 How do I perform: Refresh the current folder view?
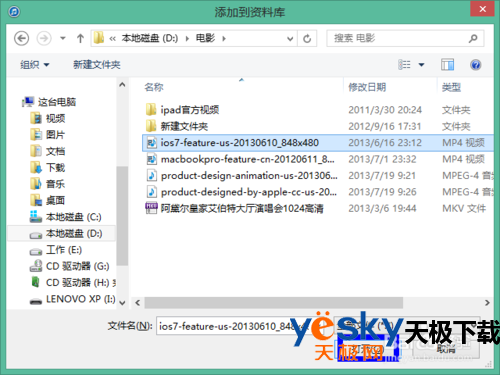point(307,39)
